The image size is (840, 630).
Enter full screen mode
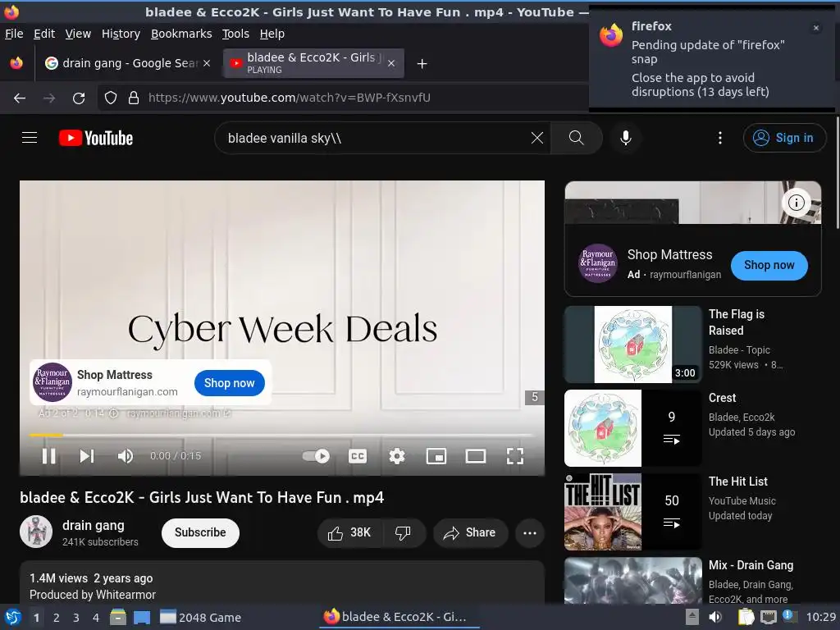tap(515, 456)
